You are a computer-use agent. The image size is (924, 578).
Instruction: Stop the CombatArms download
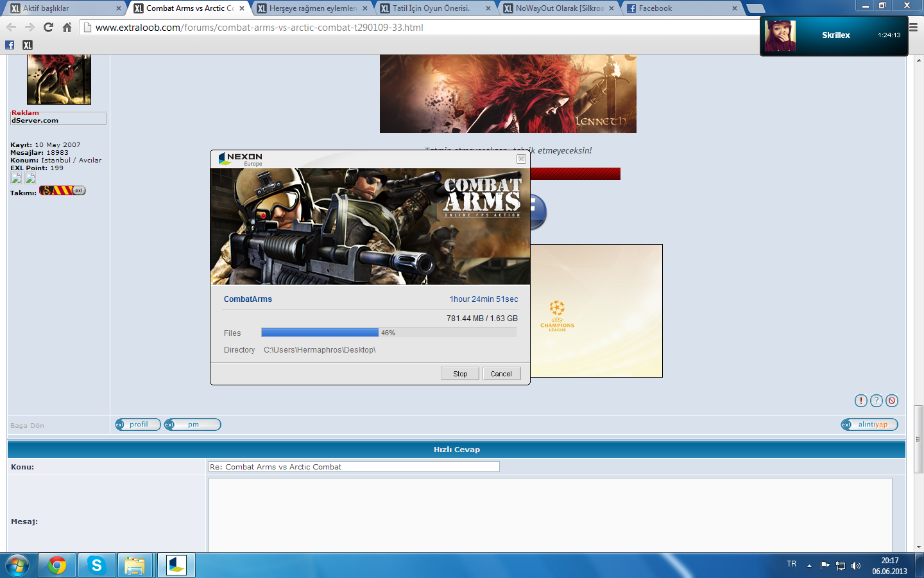tap(460, 374)
